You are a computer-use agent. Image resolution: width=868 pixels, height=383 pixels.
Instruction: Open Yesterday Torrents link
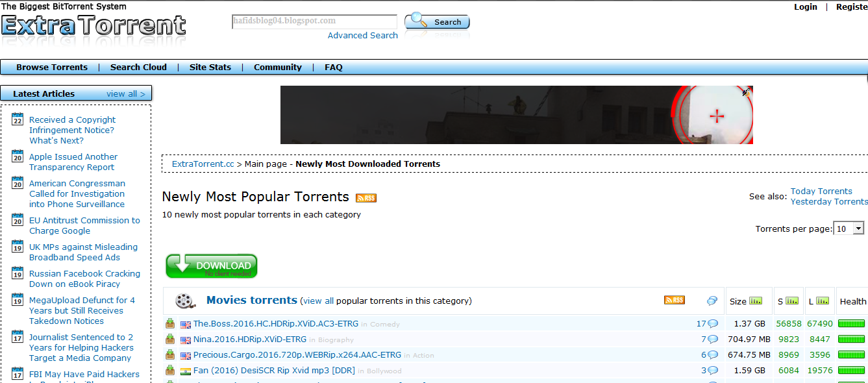coord(829,201)
